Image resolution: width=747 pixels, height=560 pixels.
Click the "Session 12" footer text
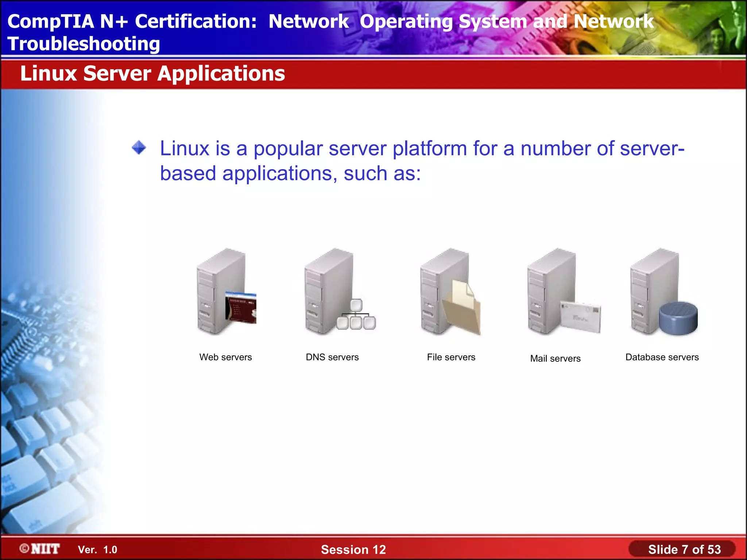pos(353,549)
